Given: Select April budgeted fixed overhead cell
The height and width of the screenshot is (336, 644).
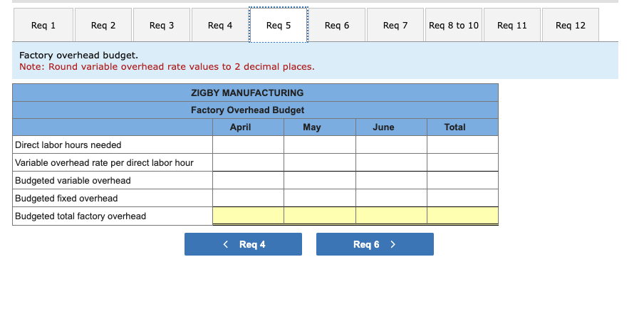Looking at the screenshot, I should 248,198.
